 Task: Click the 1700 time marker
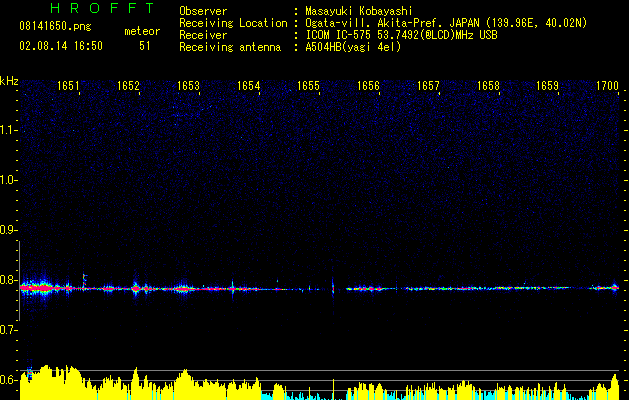(607, 86)
